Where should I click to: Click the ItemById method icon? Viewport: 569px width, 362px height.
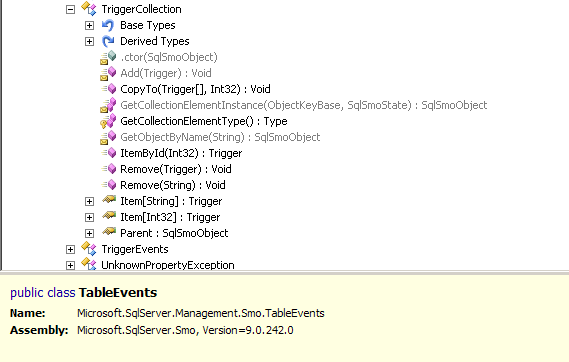109,153
